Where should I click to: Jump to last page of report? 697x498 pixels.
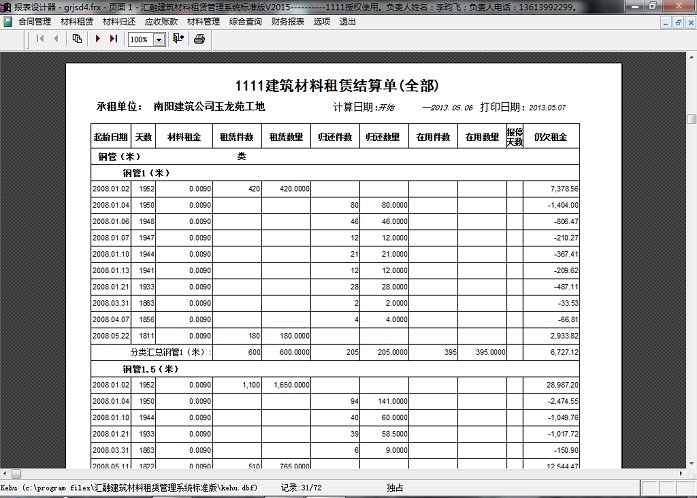(x=113, y=39)
